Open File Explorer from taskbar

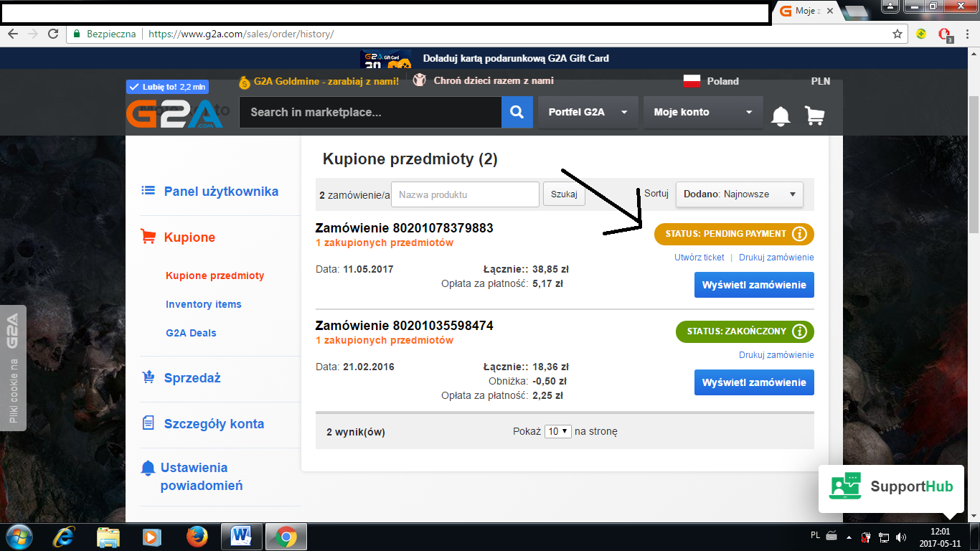108,537
